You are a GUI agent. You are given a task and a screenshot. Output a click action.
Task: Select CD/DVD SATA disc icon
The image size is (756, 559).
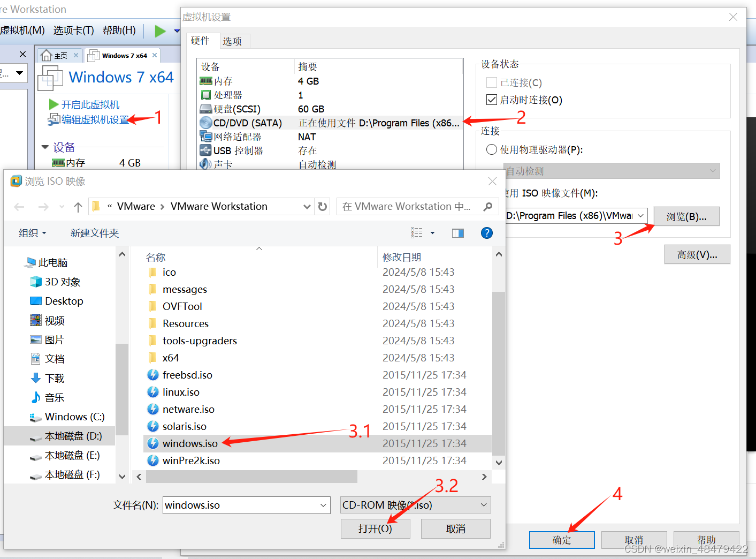[x=206, y=123]
